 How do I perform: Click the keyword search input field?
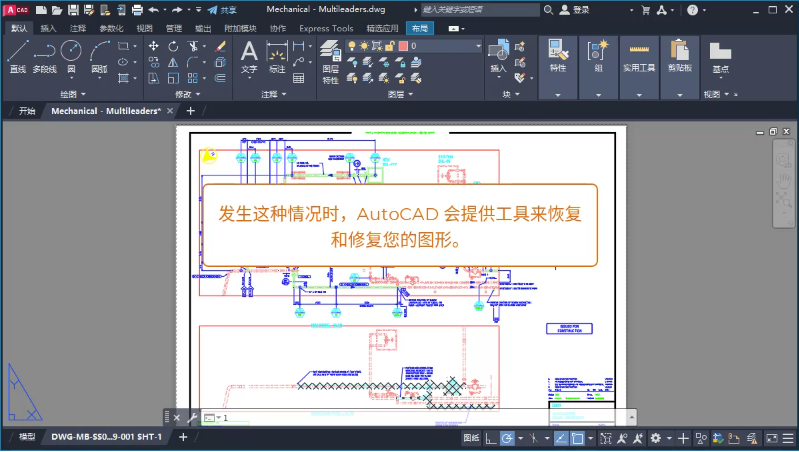480,10
